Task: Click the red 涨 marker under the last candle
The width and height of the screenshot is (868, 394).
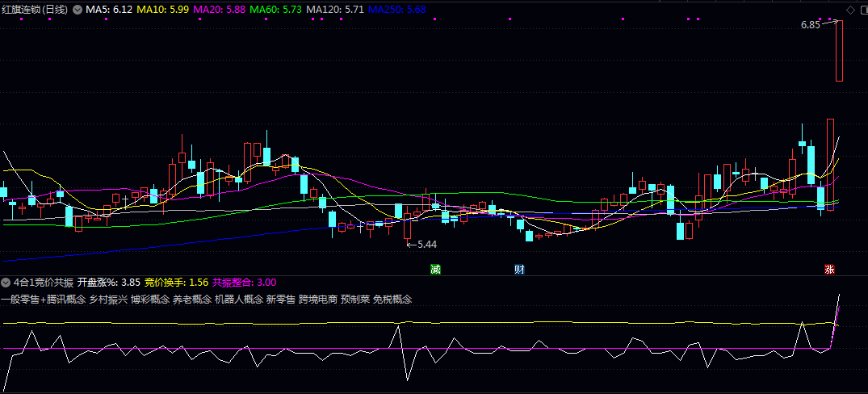Action: pyautogui.click(x=829, y=270)
